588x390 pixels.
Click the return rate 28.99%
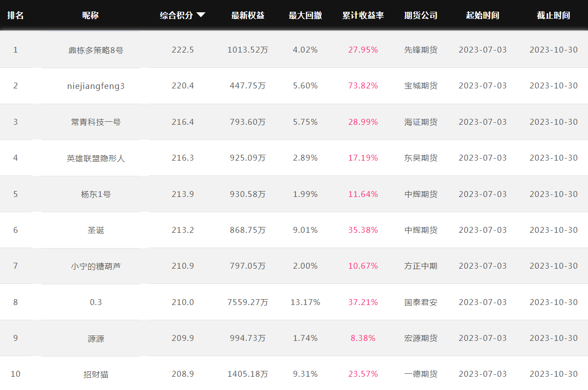tap(363, 122)
